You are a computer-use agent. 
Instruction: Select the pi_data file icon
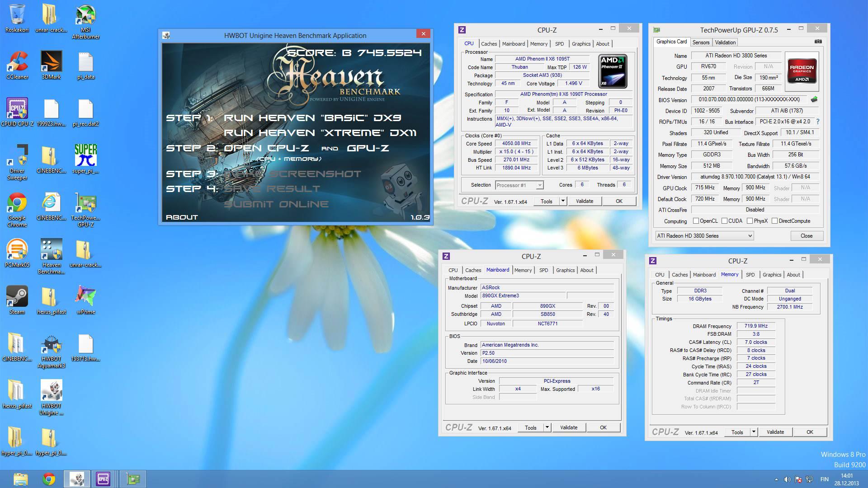85,65
